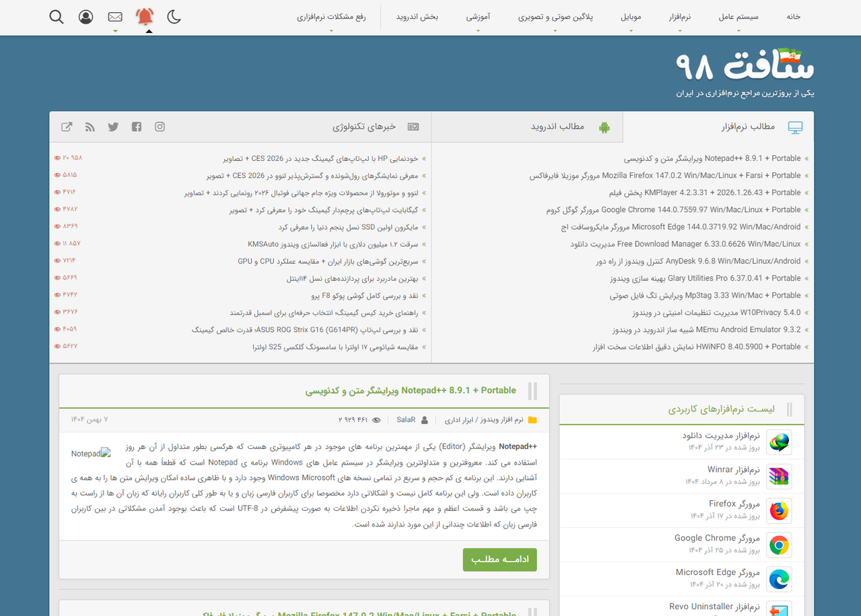This screenshot has width=861, height=616.
Task: Expand the آموزشی menu
Action: click(478, 17)
